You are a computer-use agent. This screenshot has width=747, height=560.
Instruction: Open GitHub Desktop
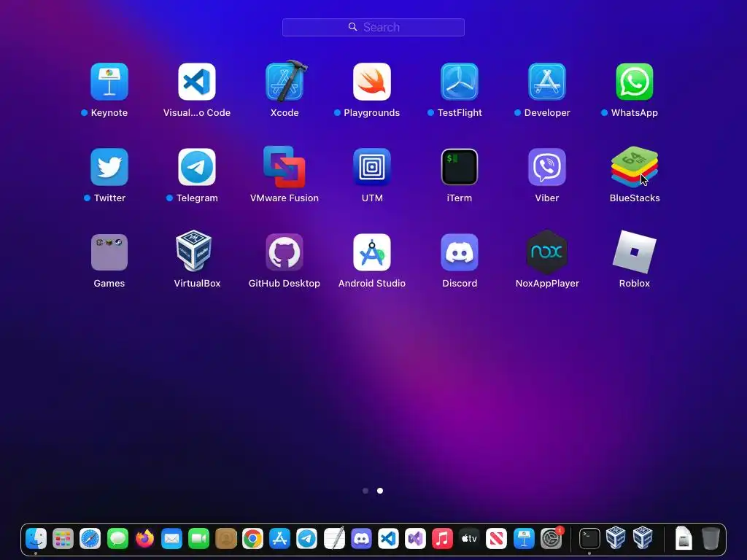coord(285,252)
